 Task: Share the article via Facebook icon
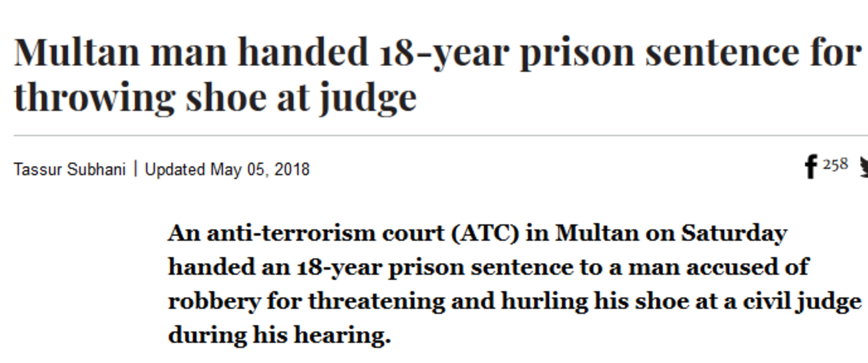(811, 167)
